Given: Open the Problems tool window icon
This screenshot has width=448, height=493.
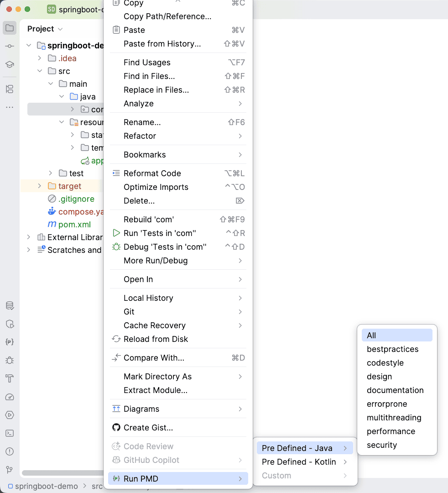Looking at the screenshot, I should coord(10,451).
